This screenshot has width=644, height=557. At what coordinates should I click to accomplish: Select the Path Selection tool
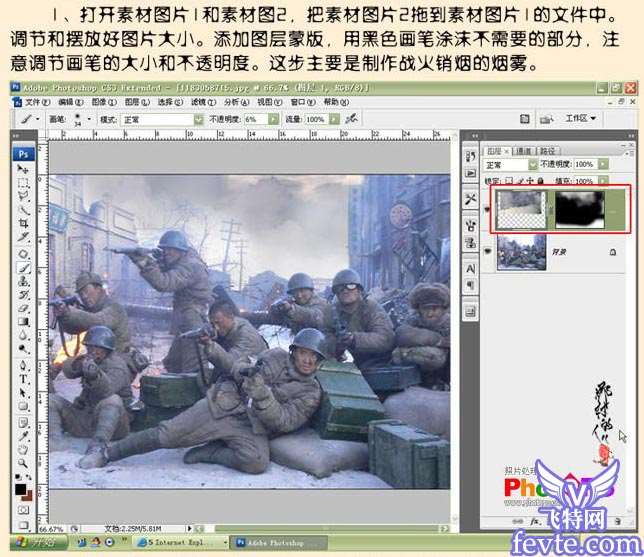click(23, 393)
